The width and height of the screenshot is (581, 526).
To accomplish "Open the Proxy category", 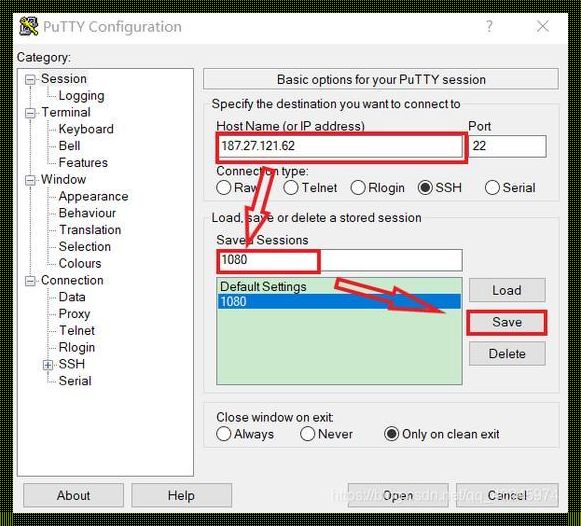I will tap(74, 314).
